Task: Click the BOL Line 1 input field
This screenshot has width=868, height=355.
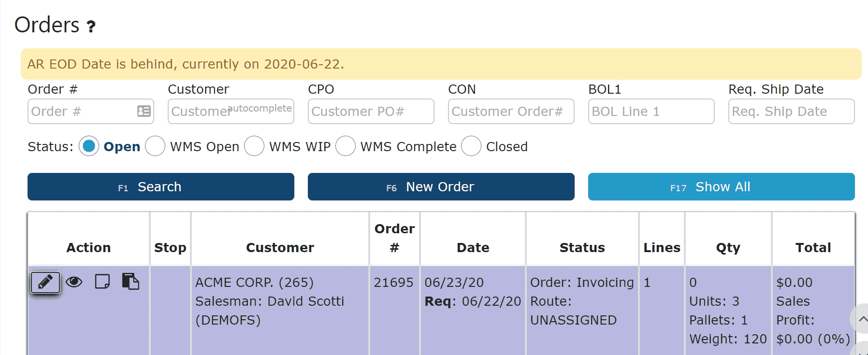Action: point(651,112)
